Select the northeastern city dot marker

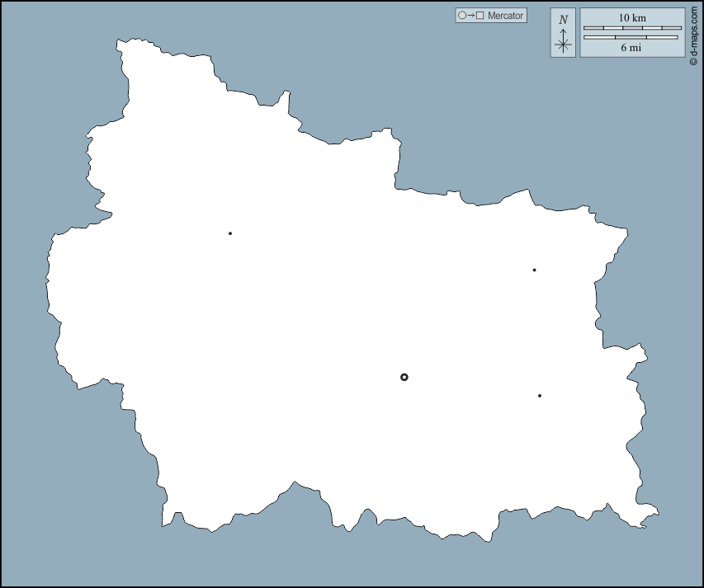(534, 270)
